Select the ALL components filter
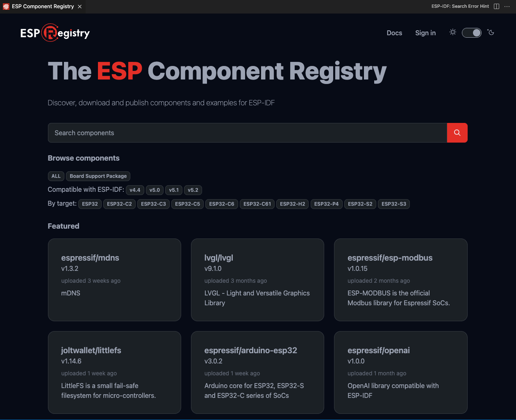The width and height of the screenshot is (516, 420). tap(56, 176)
